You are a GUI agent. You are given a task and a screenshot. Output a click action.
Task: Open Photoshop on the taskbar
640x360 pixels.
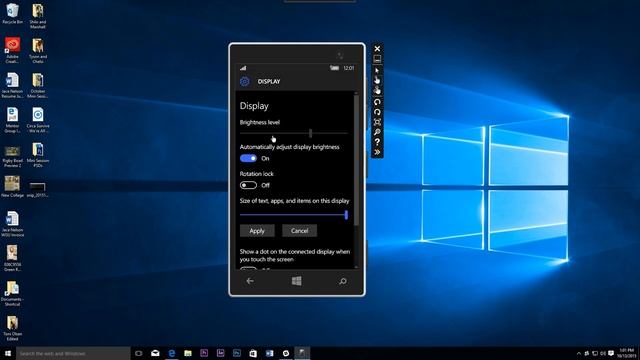(x=237, y=353)
